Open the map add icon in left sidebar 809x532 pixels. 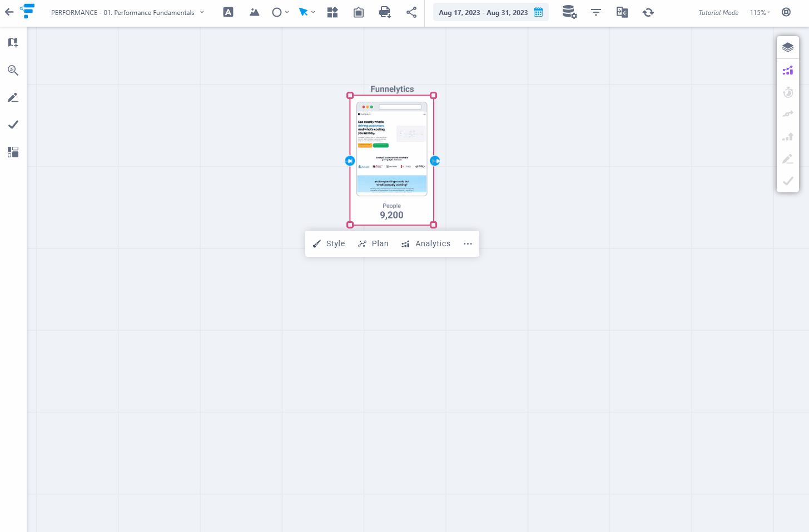13,43
